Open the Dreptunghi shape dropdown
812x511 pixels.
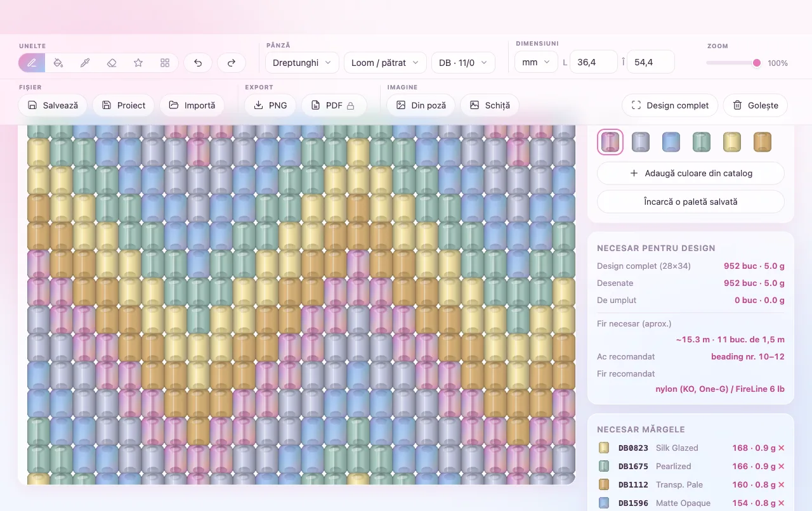303,62
